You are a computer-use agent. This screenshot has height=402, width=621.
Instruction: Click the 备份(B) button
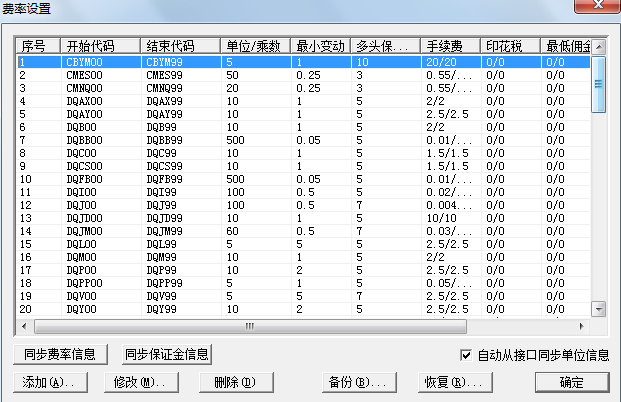pyautogui.click(x=359, y=382)
